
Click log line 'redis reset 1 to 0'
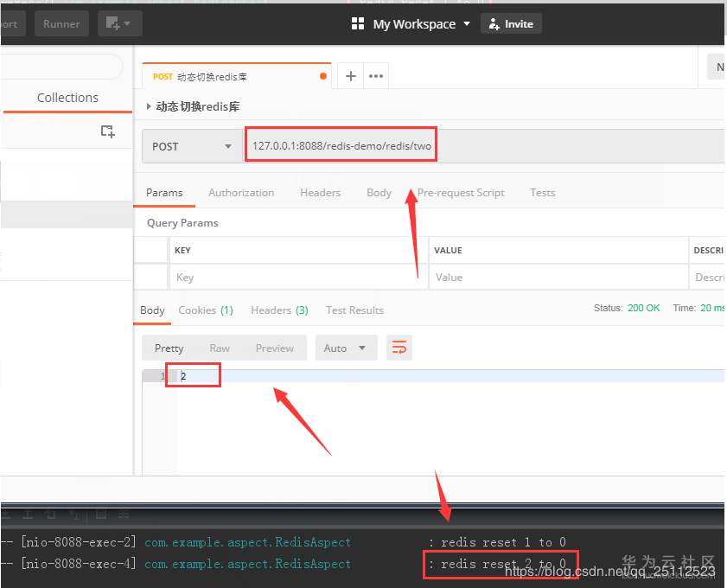503,542
